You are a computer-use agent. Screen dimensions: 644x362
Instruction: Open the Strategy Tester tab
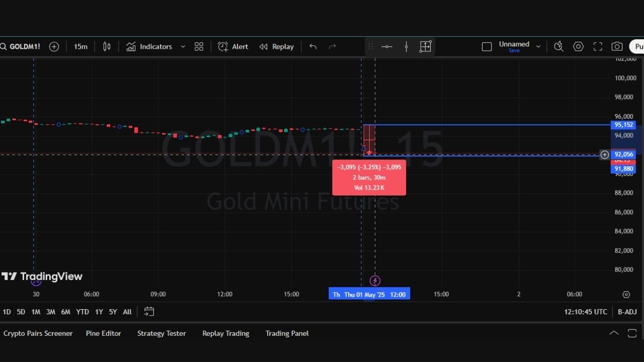(162, 333)
